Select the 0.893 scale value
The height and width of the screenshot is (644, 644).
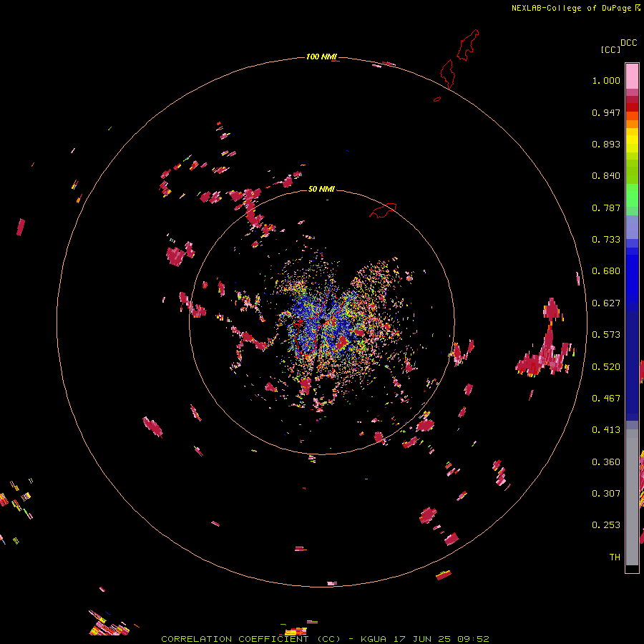tap(606, 144)
